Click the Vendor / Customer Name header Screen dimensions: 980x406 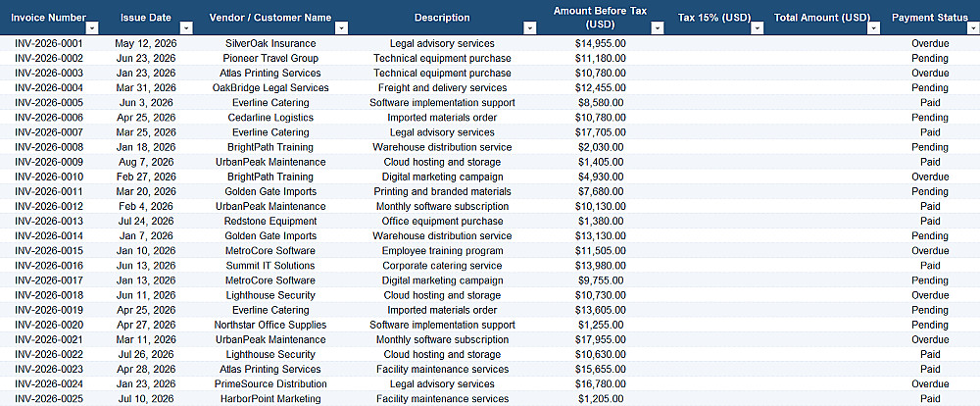(x=270, y=18)
